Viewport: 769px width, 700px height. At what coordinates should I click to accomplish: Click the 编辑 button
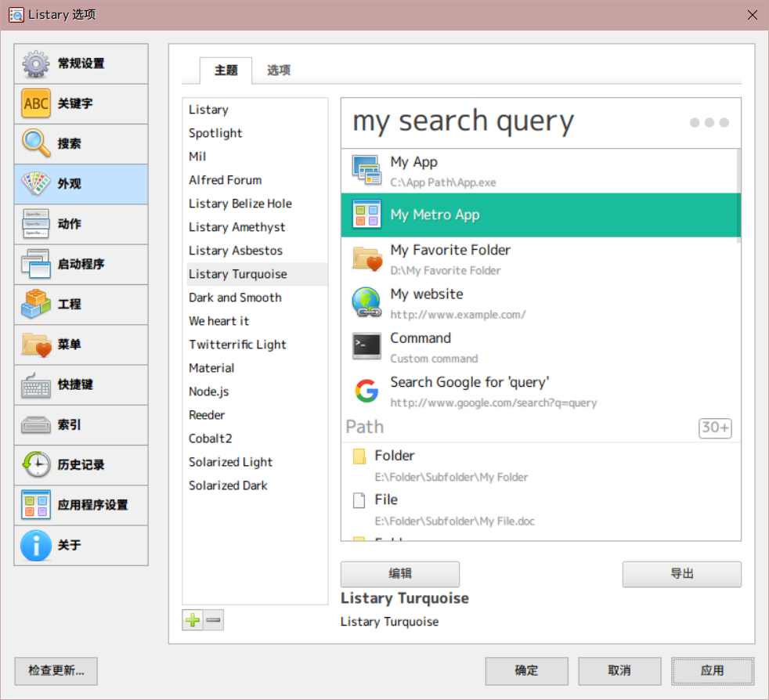pos(400,574)
